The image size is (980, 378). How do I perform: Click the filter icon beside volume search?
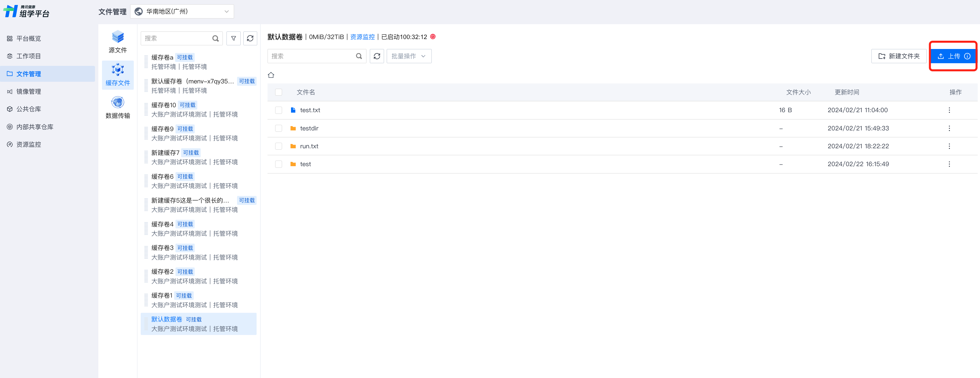tap(233, 38)
